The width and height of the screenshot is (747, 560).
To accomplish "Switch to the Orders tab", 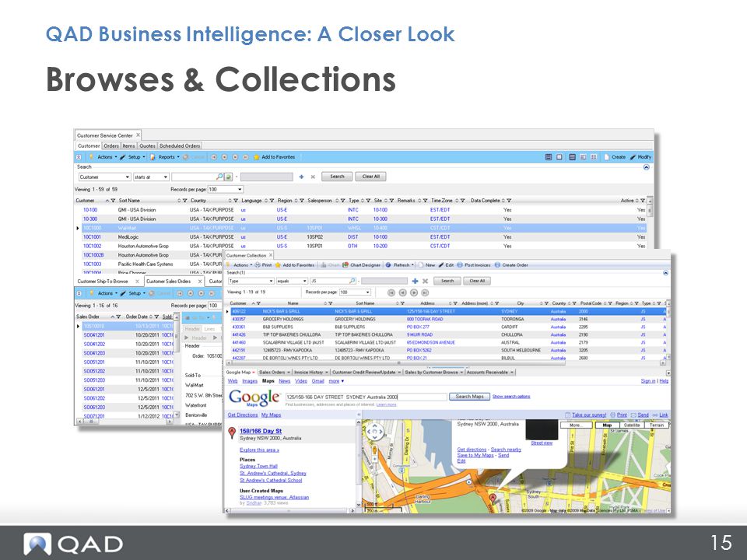I will 111,145.
